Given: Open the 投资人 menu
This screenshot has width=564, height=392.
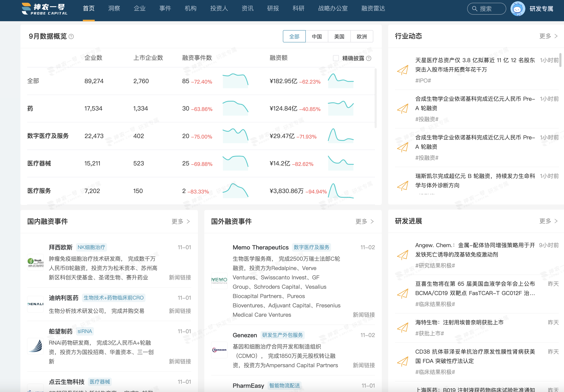Looking at the screenshot, I should point(219,8).
